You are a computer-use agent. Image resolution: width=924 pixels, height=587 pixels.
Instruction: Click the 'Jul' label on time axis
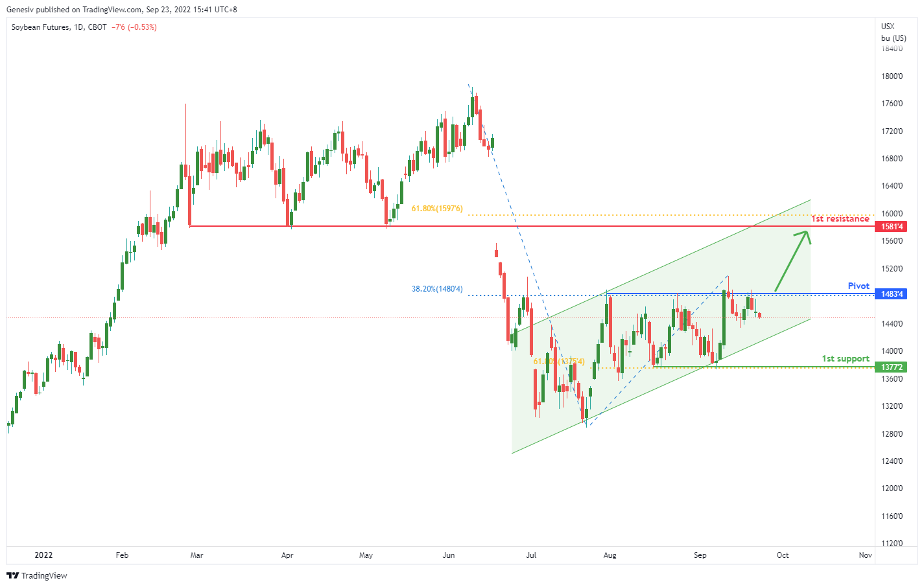(x=531, y=555)
